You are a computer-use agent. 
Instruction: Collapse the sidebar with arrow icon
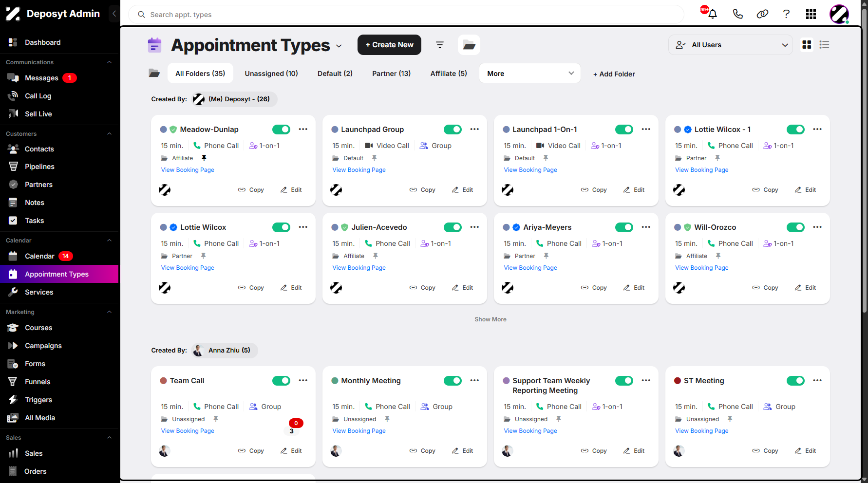114,14
